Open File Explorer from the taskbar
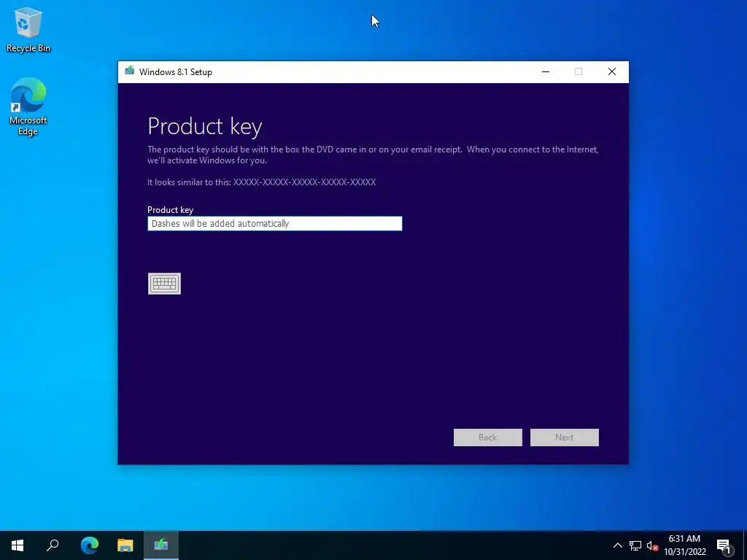Viewport: 747px width, 560px height. tap(125, 545)
